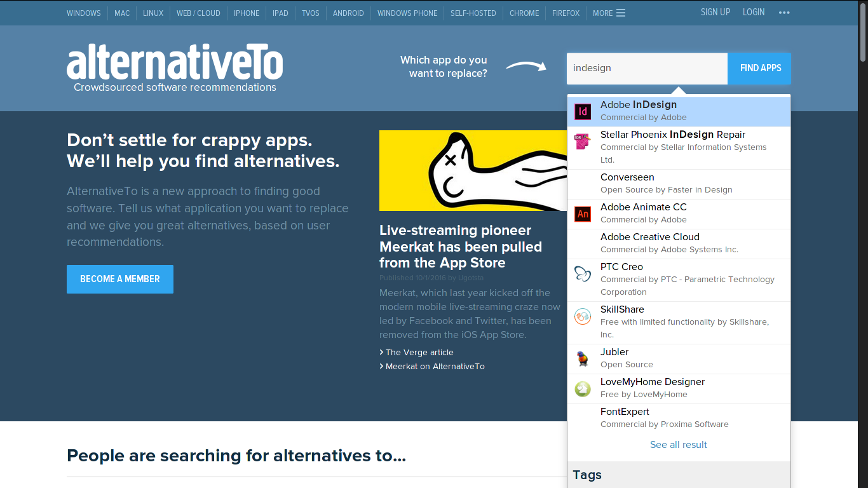This screenshot has height=488, width=868.
Task: Click the FIND APPS button
Action: point(761,68)
